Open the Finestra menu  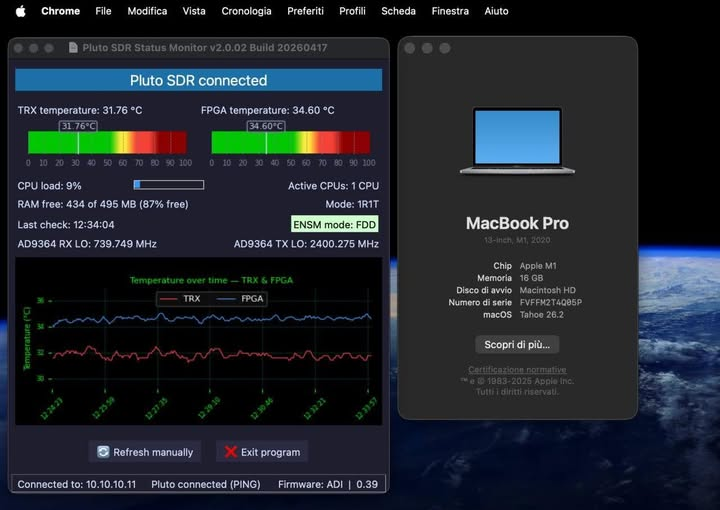tap(450, 11)
